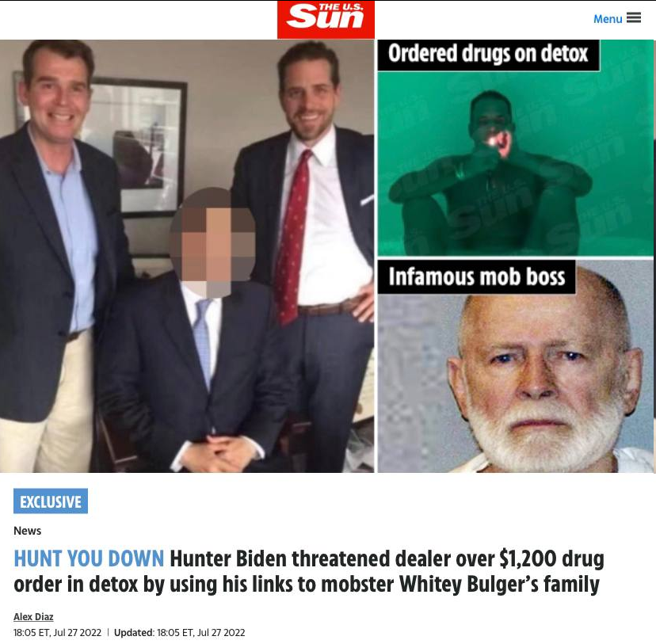Open the three men in suits photo
Screen dimensions: 656x644
(187, 256)
